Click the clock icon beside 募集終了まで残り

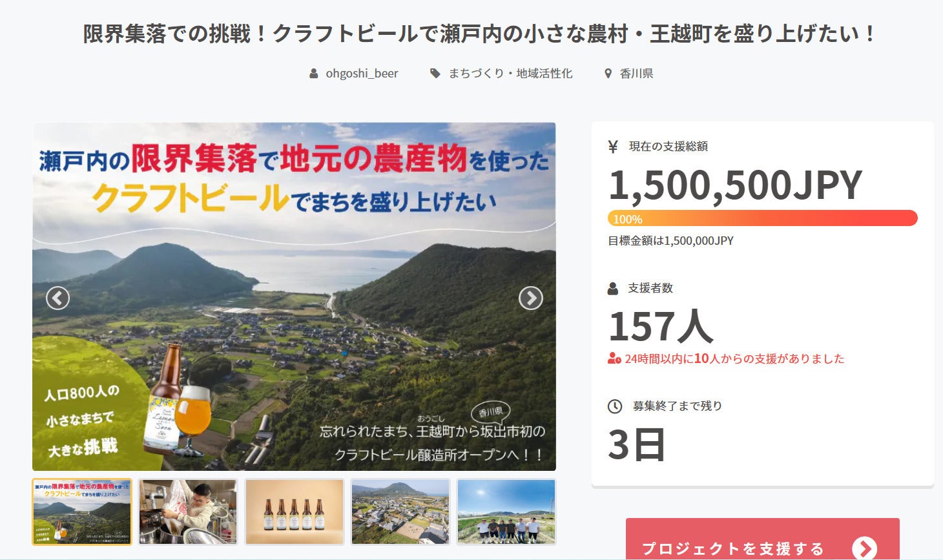click(x=615, y=406)
